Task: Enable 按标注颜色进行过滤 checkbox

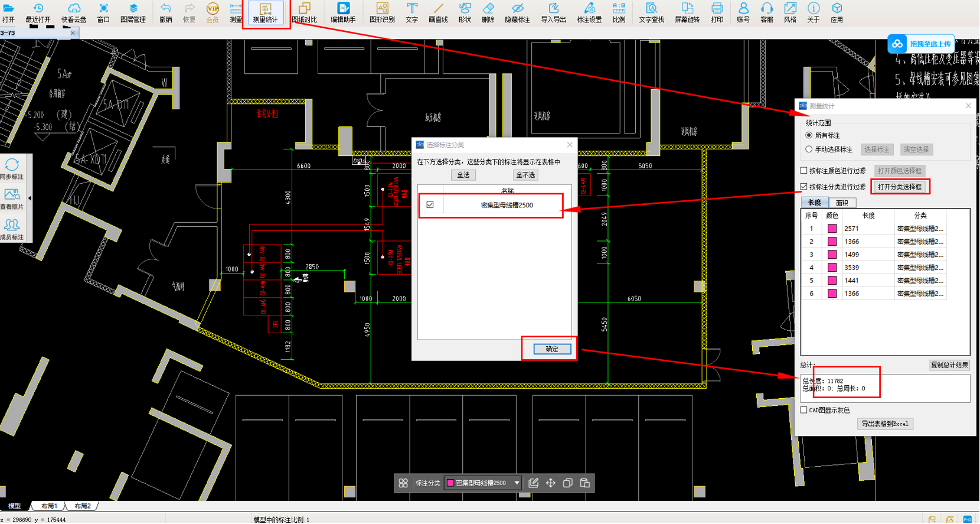Action: [x=803, y=171]
